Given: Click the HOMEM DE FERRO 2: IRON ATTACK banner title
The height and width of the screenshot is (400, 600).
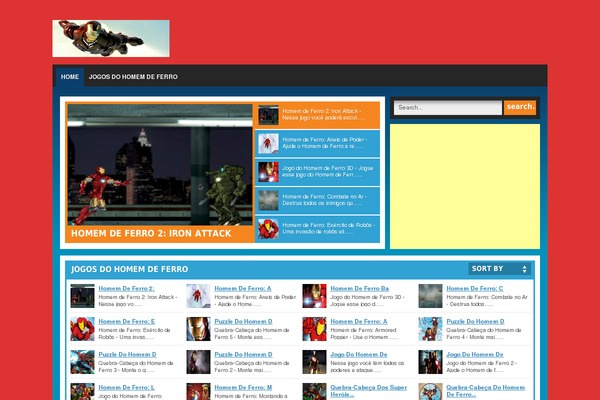Looking at the screenshot, I should pyautogui.click(x=151, y=233).
